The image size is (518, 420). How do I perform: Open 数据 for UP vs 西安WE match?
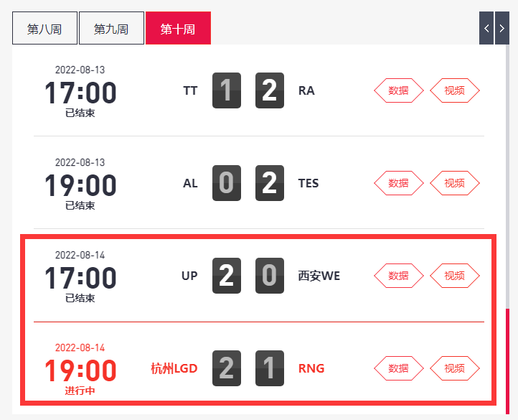click(398, 276)
